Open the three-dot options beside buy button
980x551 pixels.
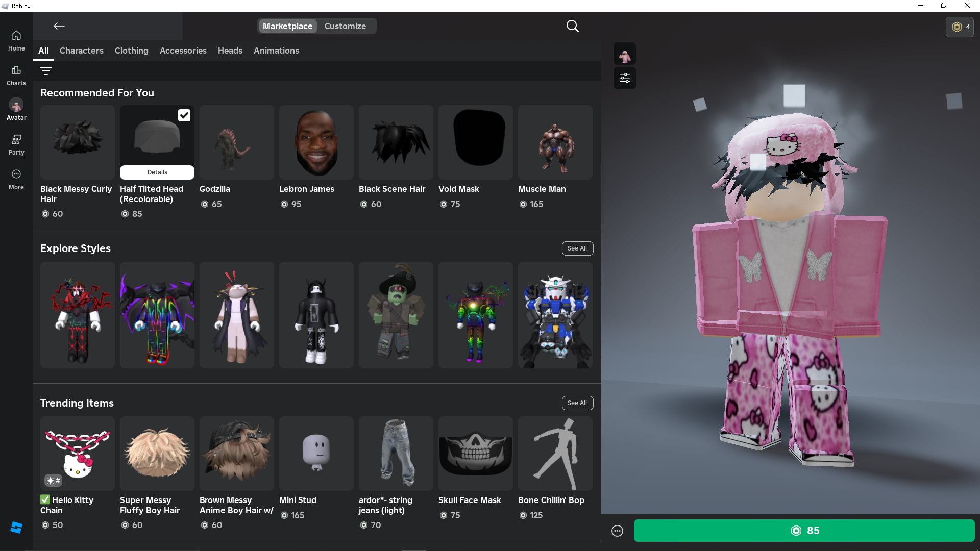coord(618,531)
